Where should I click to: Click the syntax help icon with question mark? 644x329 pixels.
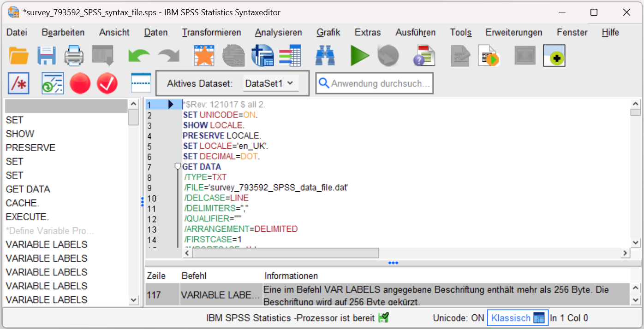[424, 56]
